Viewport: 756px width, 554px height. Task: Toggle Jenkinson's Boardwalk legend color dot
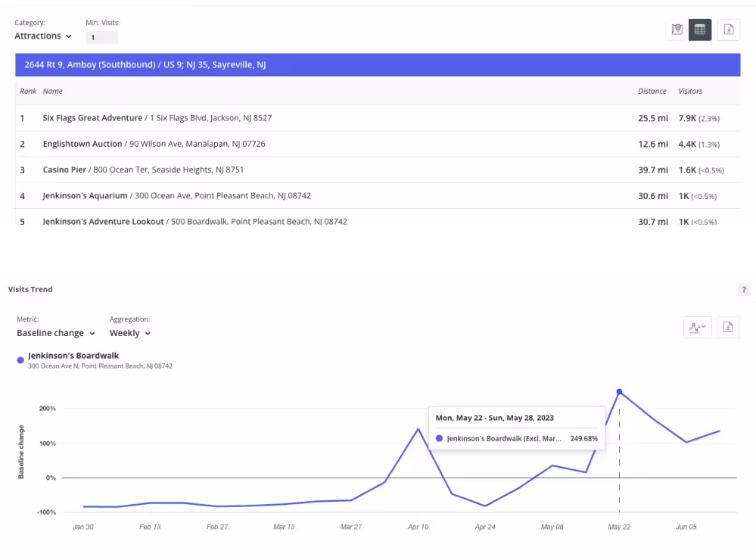[20, 360]
